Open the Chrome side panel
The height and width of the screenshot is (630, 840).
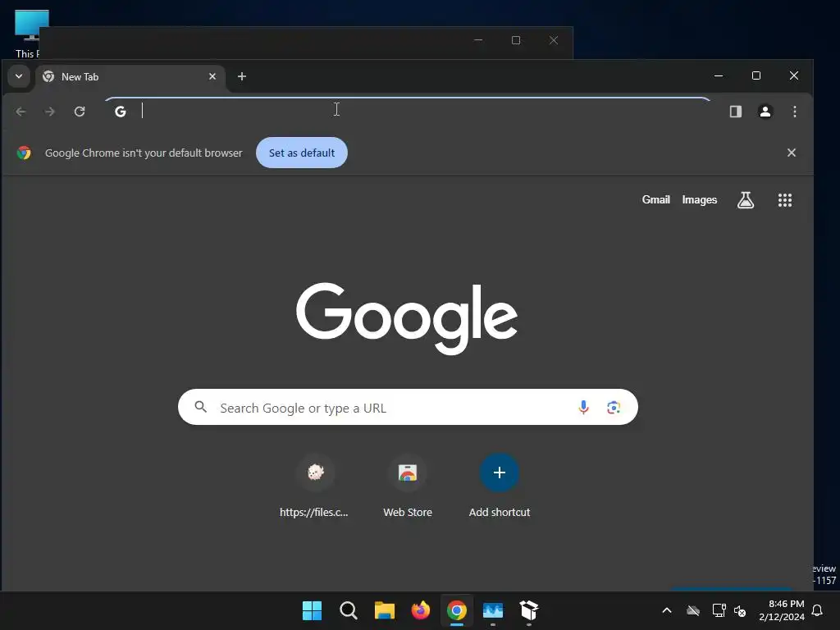point(736,112)
